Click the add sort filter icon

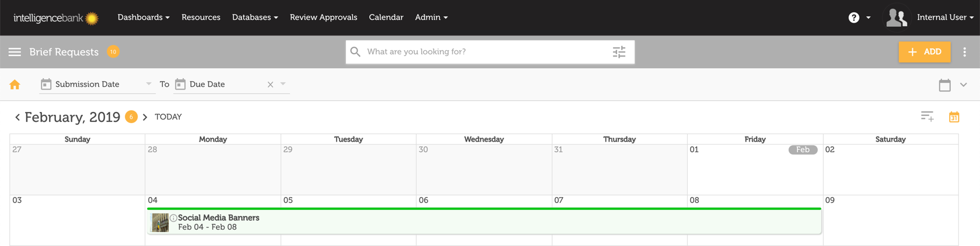[x=927, y=117]
